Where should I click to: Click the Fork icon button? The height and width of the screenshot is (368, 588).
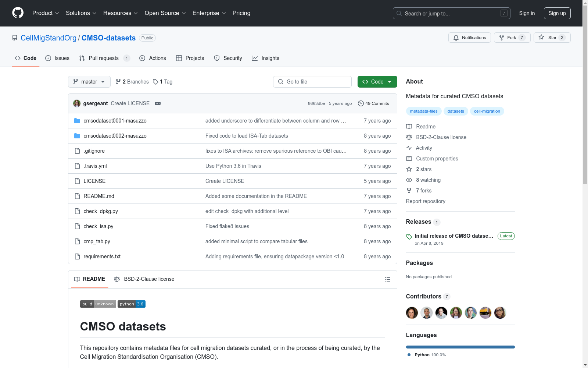pos(512,38)
